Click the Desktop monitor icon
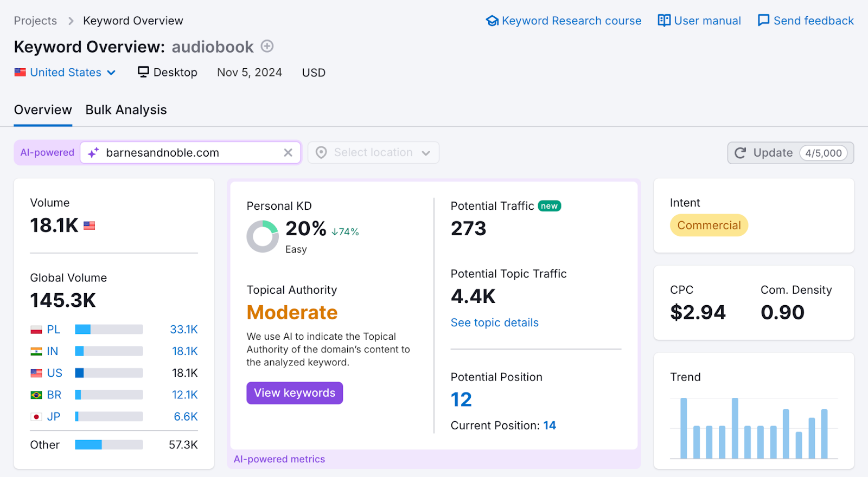The width and height of the screenshot is (868, 477). 143,72
